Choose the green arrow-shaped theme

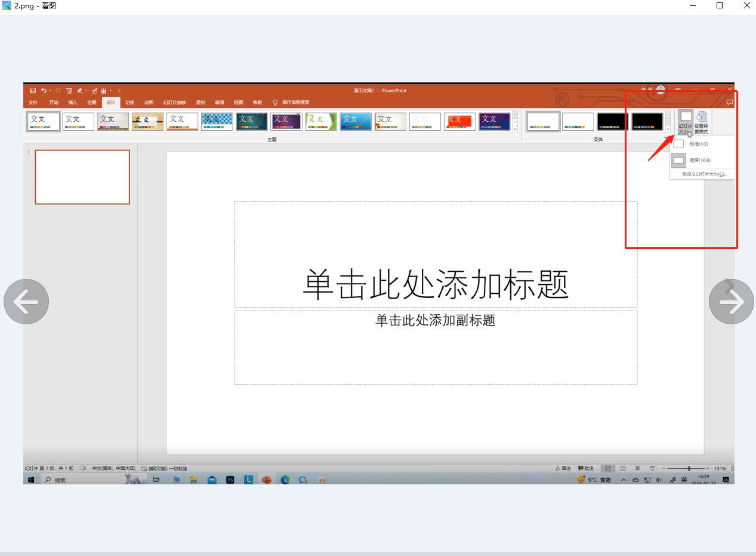[x=320, y=121]
